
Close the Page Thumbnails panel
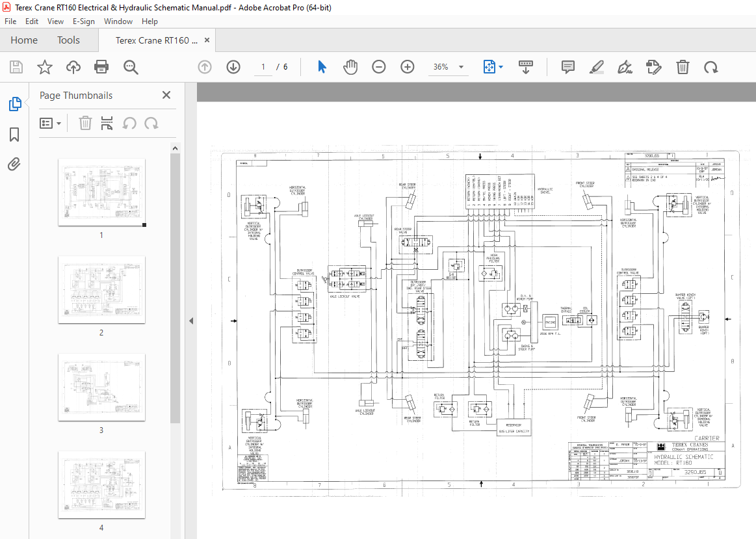(x=166, y=95)
